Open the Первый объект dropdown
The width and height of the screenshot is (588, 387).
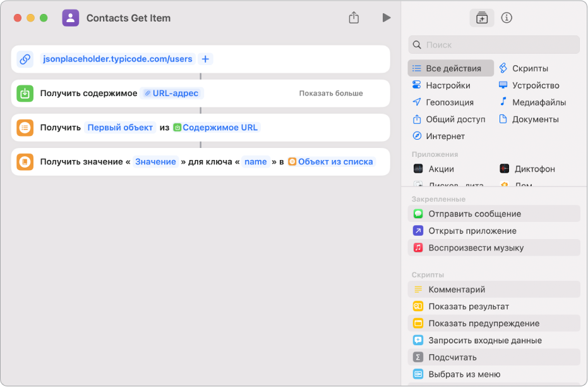tap(120, 128)
